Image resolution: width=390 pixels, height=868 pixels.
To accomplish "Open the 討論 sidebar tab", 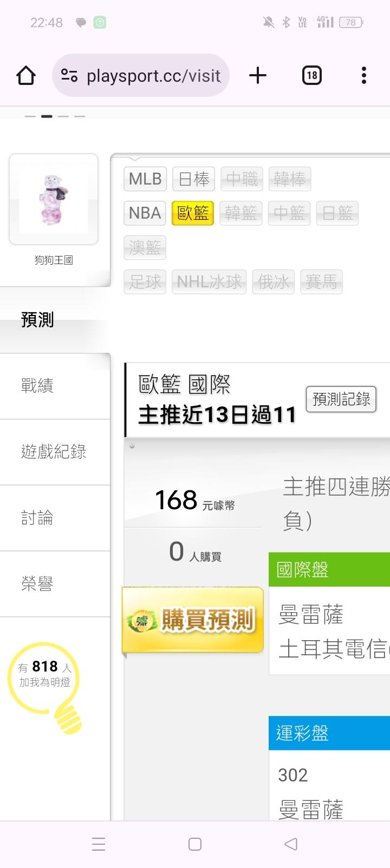I will click(55, 518).
